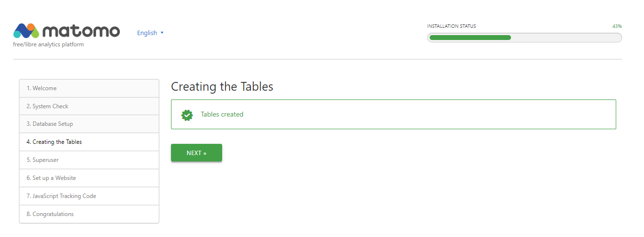Click the INSTALLATION STATUS label
Screen dimensions: 644x237
(x=452, y=26)
